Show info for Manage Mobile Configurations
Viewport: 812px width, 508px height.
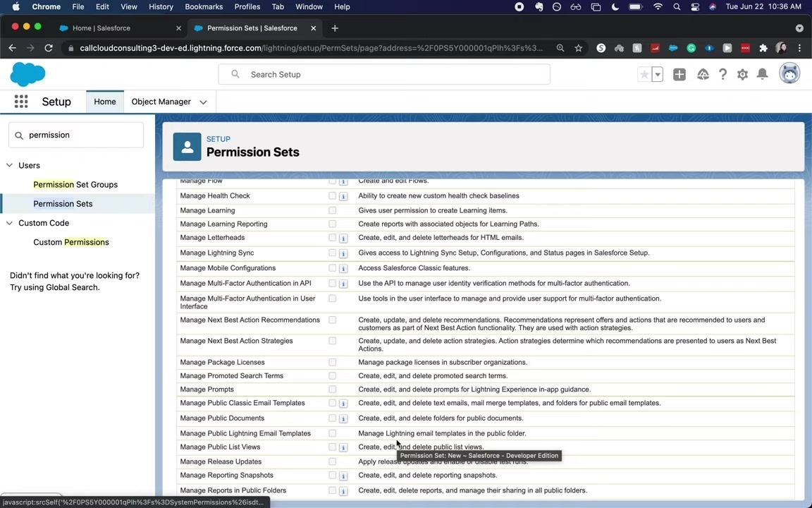(x=343, y=269)
